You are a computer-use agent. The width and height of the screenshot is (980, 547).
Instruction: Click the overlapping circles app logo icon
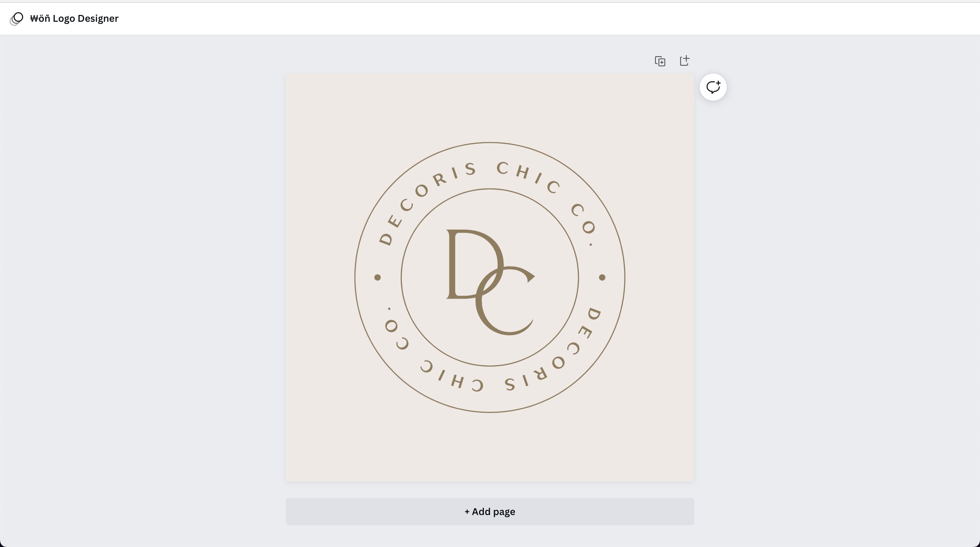(16, 19)
